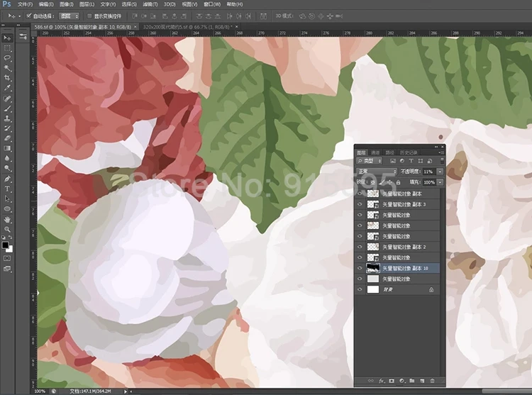Screen dimensions: 532x402
Task: Hide the 背景 layer using eye icon
Action: pyautogui.click(x=360, y=290)
